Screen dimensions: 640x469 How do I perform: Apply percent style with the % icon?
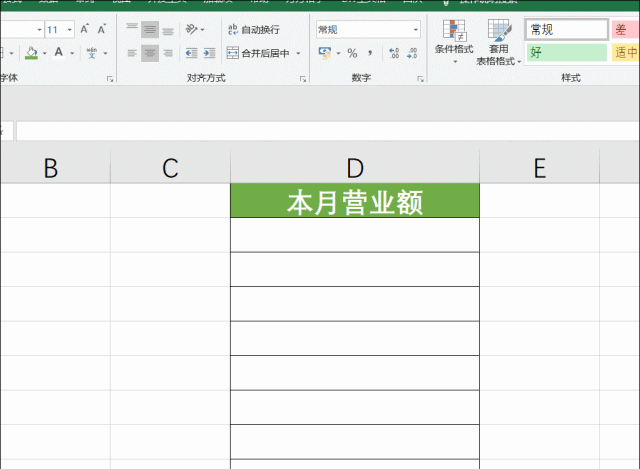(x=352, y=53)
